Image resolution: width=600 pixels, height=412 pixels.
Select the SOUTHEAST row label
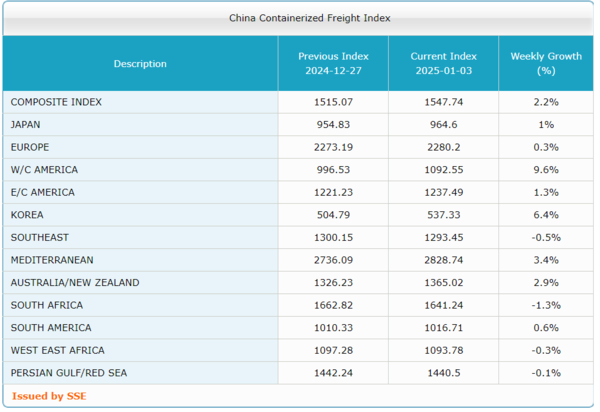pos(39,237)
